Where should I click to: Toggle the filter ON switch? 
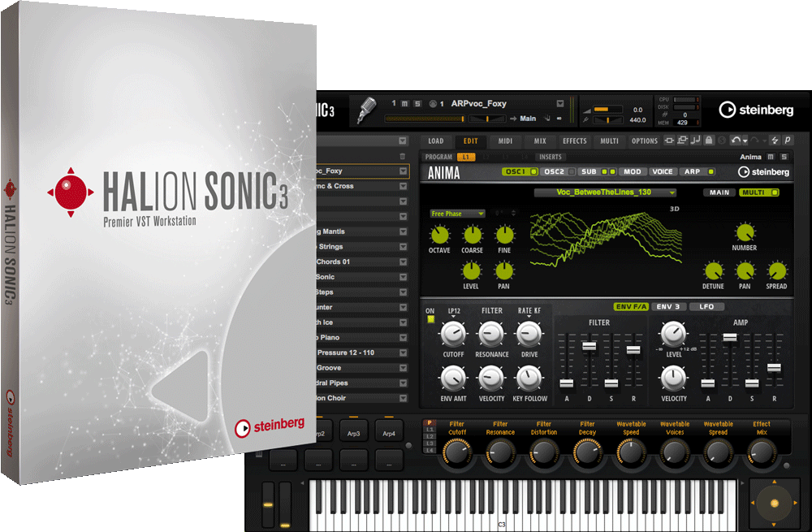430,319
